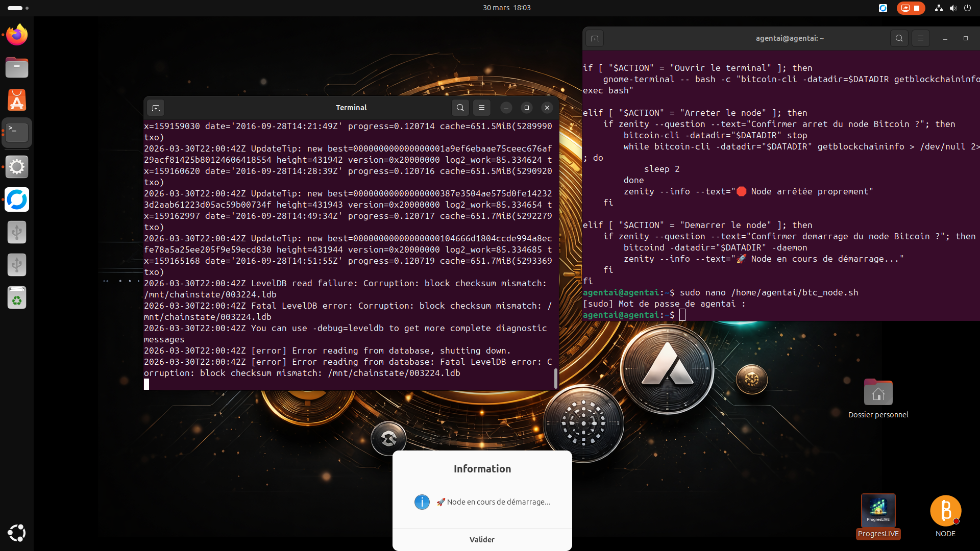Open new tab in agentai terminal

(x=595, y=38)
